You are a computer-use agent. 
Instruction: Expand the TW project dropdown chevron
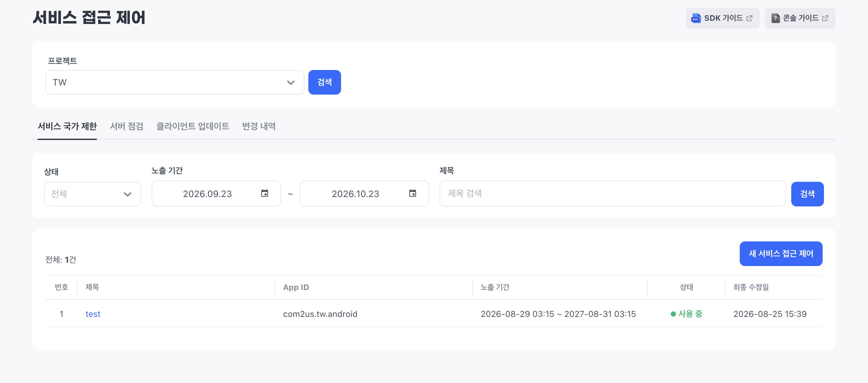pyautogui.click(x=291, y=83)
